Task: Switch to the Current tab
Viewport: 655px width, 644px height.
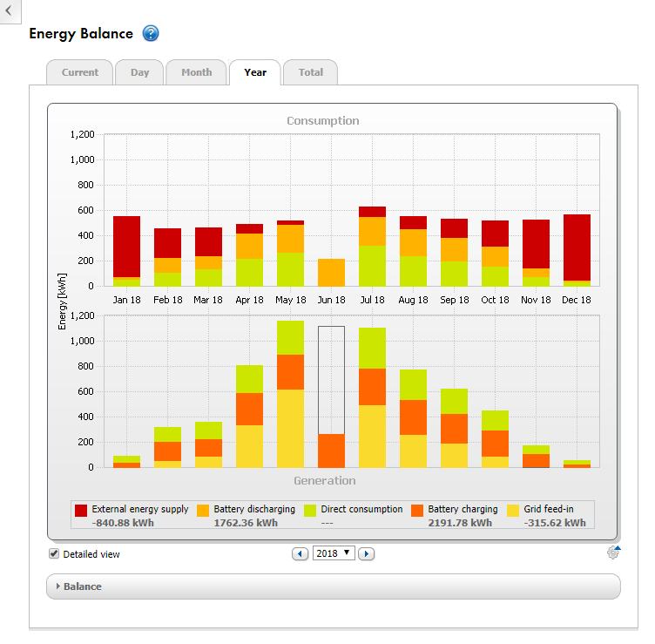Action: click(x=80, y=72)
